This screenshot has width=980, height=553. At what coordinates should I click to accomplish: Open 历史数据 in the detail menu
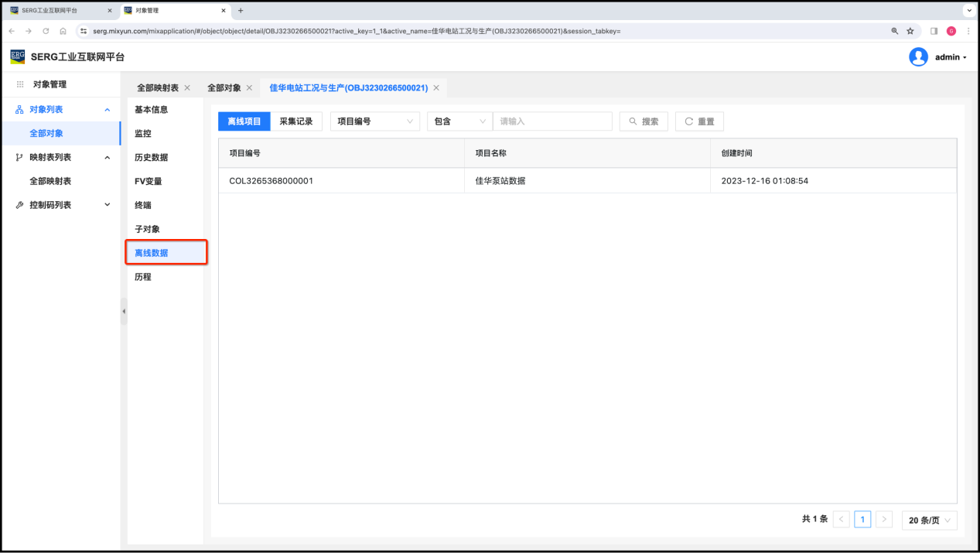[152, 158]
